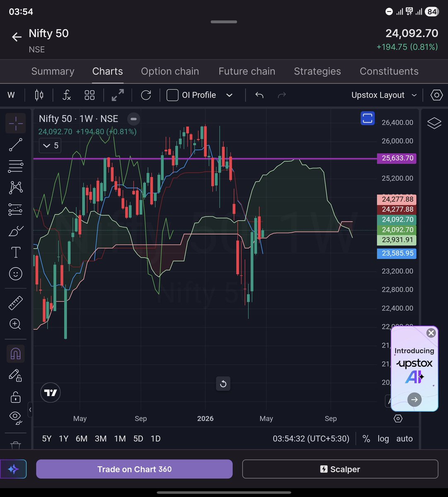Click the light green 23,931.91 price label
The image size is (448, 497).
tap(397, 240)
